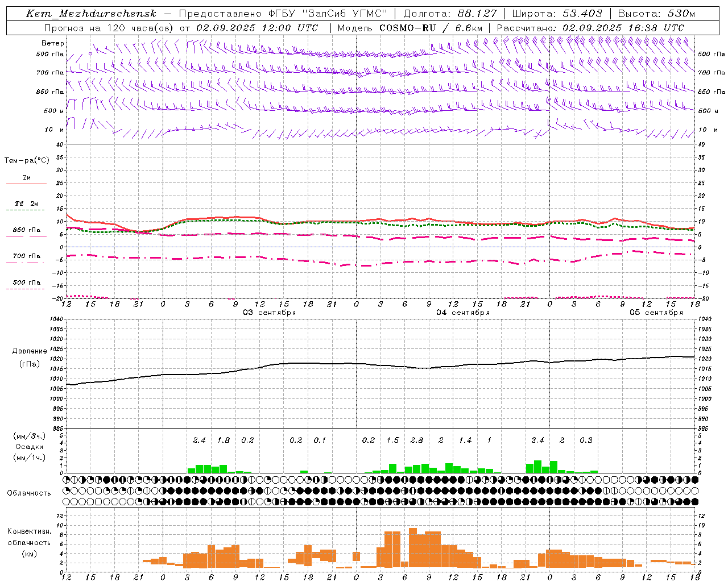Image resolution: width=728 pixels, height=582 pixels.
Task: Click the 'Ветер' wind panel label
Action: pyautogui.click(x=52, y=43)
